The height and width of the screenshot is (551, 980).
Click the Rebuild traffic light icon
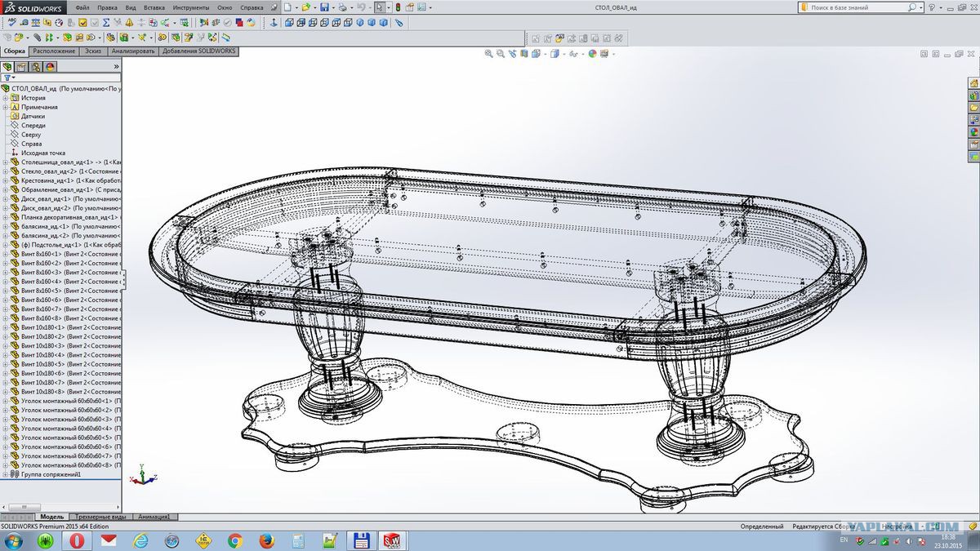click(x=398, y=7)
